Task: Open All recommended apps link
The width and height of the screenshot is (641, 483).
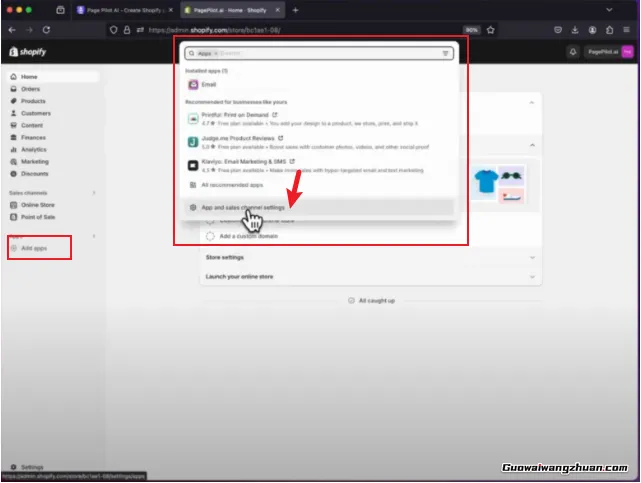Action: 230,185
